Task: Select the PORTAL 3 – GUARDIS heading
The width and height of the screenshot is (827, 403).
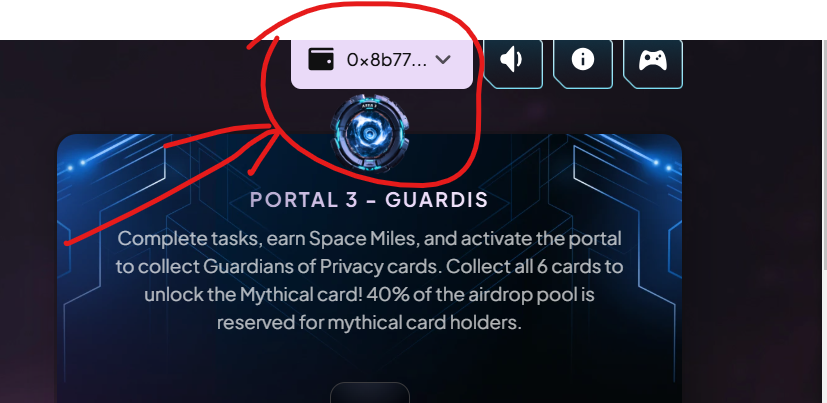Action: [369, 200]
